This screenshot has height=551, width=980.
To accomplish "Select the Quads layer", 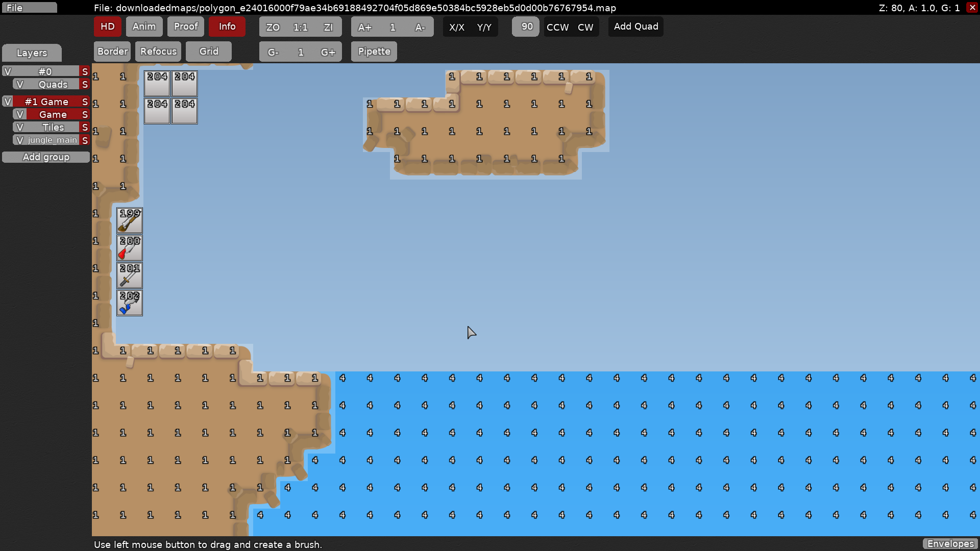I will pos(53,84).
